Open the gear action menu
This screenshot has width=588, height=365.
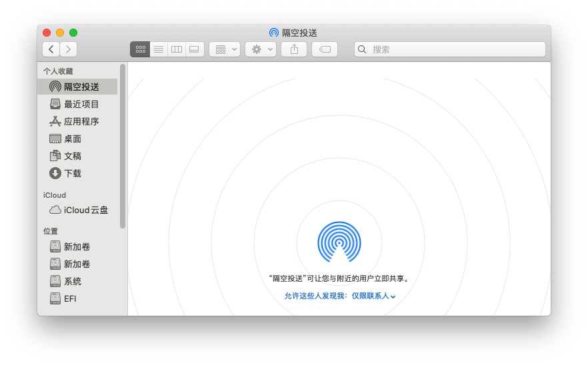point(261,49)
